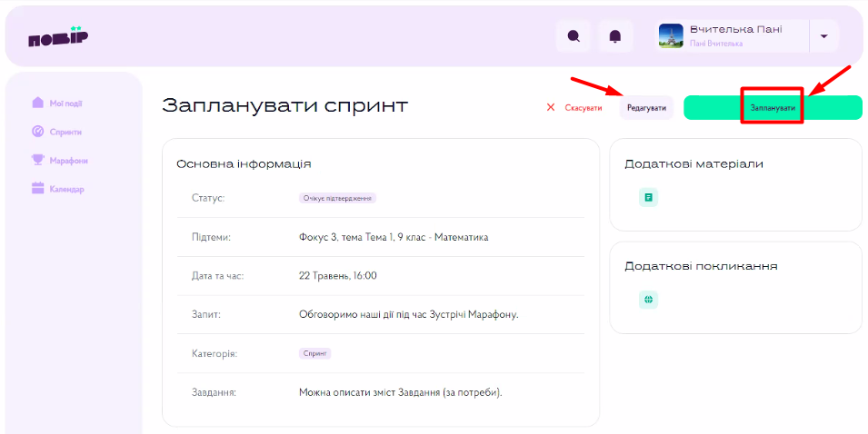Go to Мої події menu item
Screen dimensions: 868x434
click(x=65, y=104)
